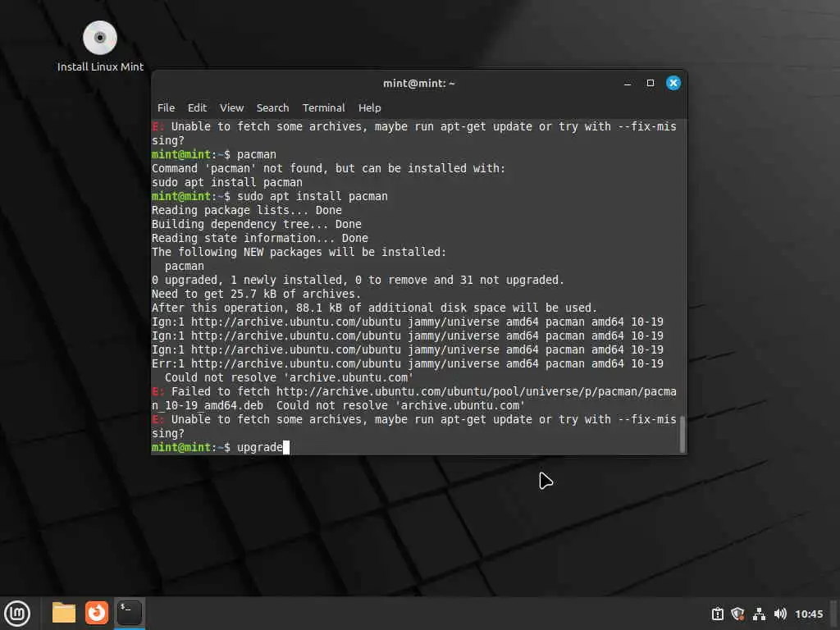Minimize the terminal window
The width and height of the screenshot is (840, 630).
(628, 83)
